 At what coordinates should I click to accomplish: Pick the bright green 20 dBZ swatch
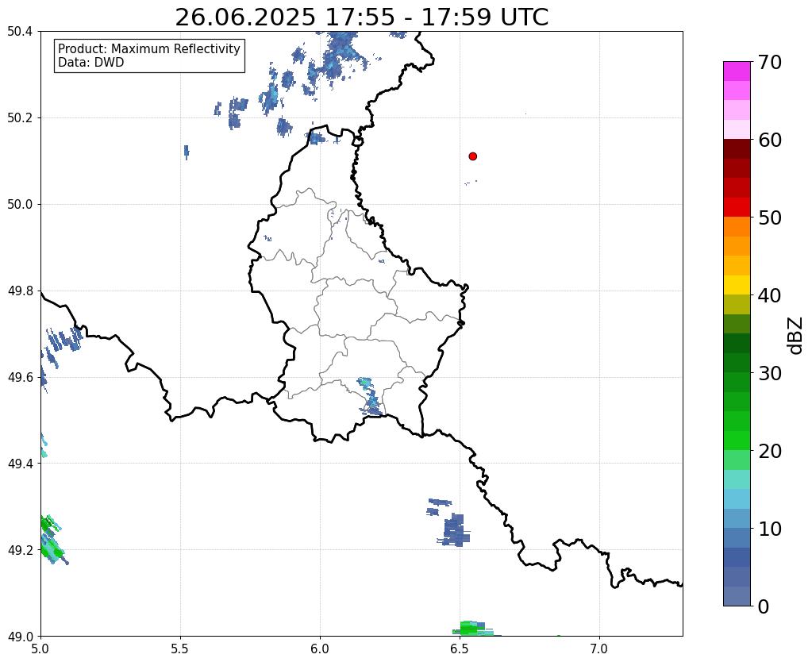coord(737,441)
